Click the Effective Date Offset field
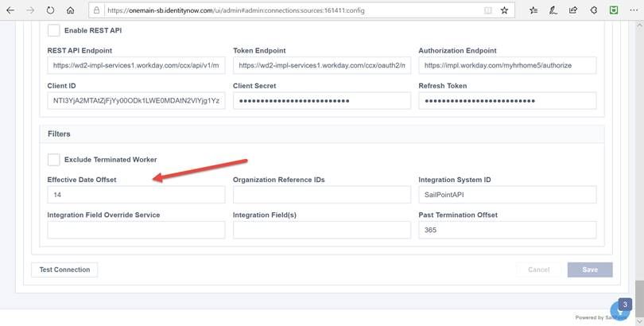This screenshot has height=326, width=644. (x=136, y=195)
